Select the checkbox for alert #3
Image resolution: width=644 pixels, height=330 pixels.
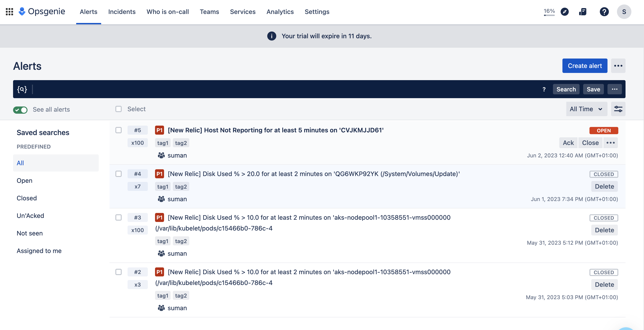click(118, 217)
